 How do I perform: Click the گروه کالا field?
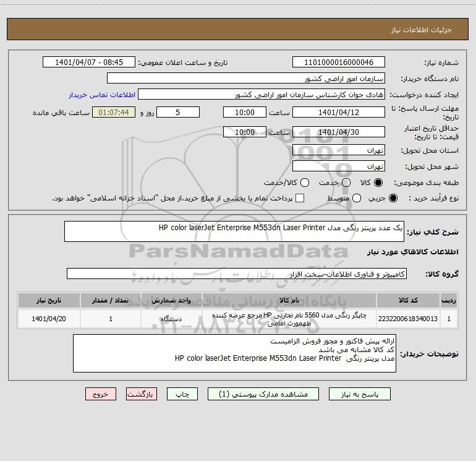point(237,274)
